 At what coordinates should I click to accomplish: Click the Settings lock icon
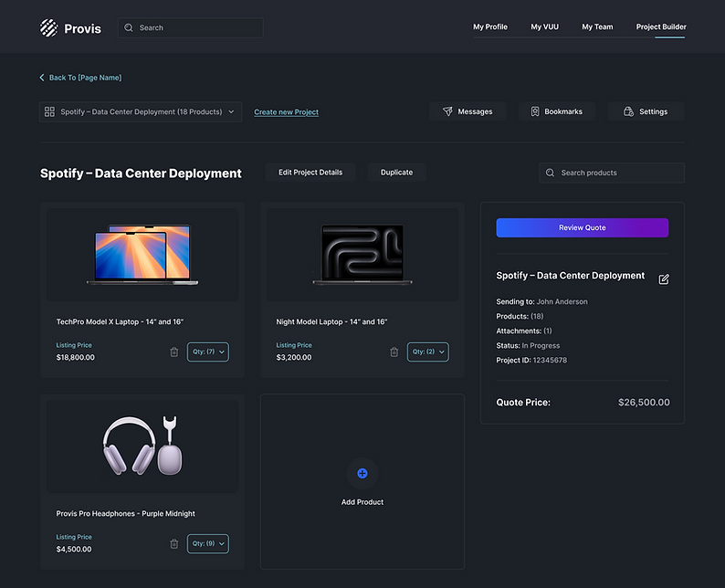[x=628, y=111]
